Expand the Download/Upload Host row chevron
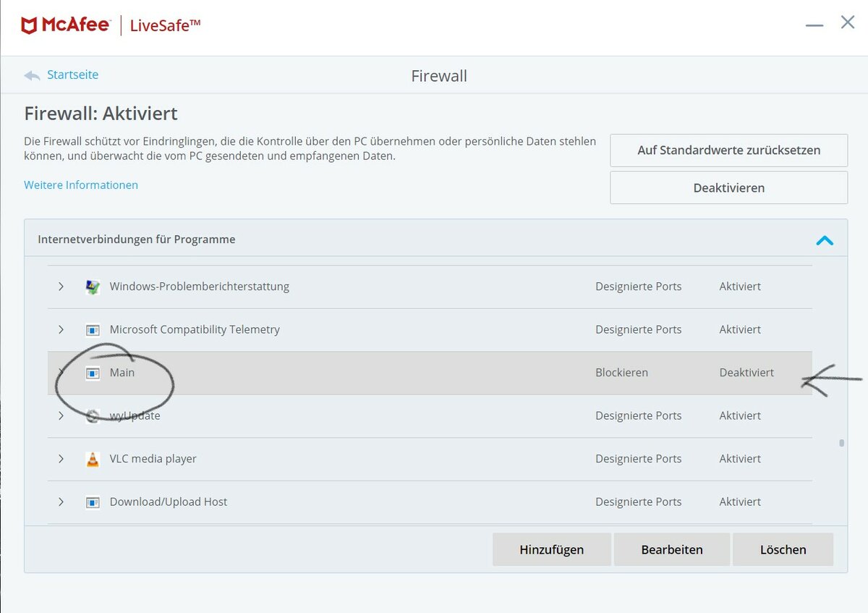This screenshot has height=613, width=868. tap(61, 502)
